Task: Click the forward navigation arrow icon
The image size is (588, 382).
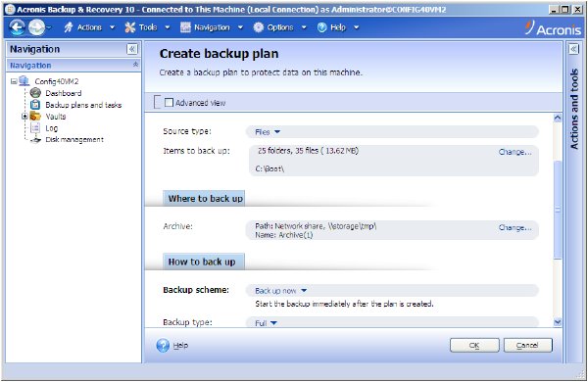Action: pyautogui.click(x=37, y=27)
